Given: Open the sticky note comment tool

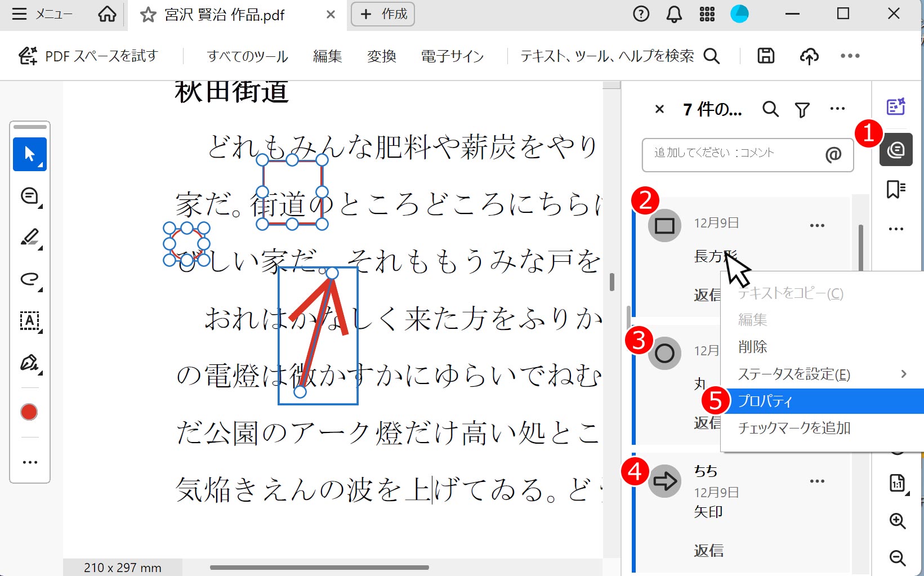Looking at the screenshot, I should tap(29, 196).
